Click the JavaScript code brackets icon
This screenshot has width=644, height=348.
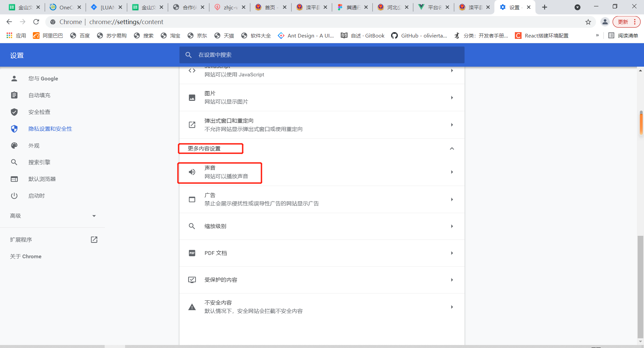192,71
